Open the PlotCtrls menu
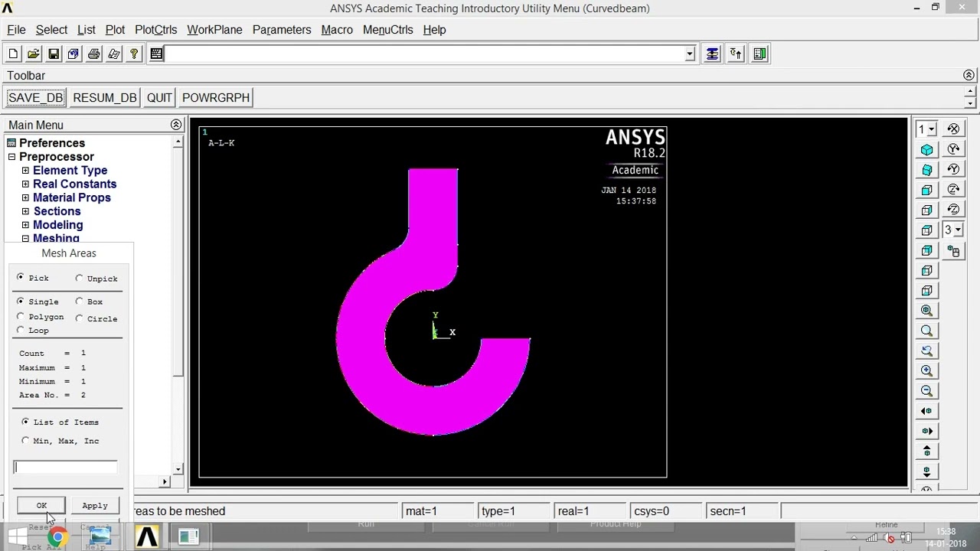The width and height of the screenshot is (980, 551). [155, 30]
